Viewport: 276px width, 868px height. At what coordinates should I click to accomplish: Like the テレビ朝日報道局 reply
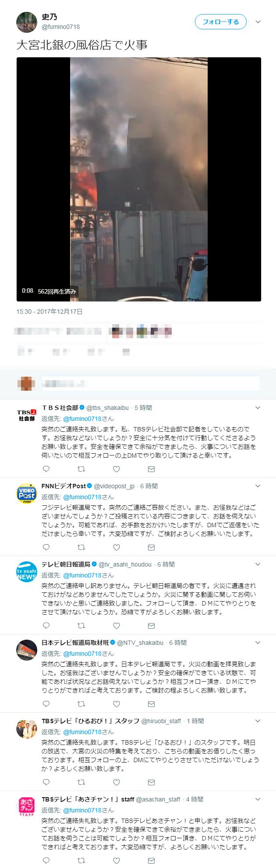117,626
